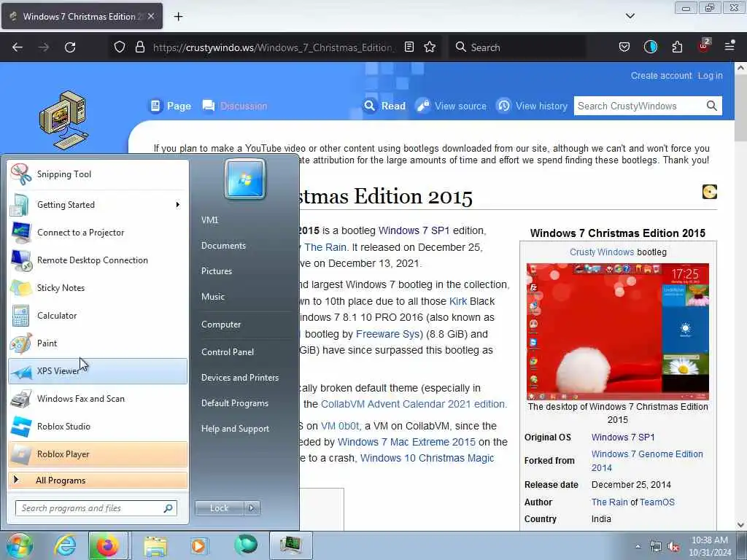
Task: Reload the current page
Action: click(70, 47)
